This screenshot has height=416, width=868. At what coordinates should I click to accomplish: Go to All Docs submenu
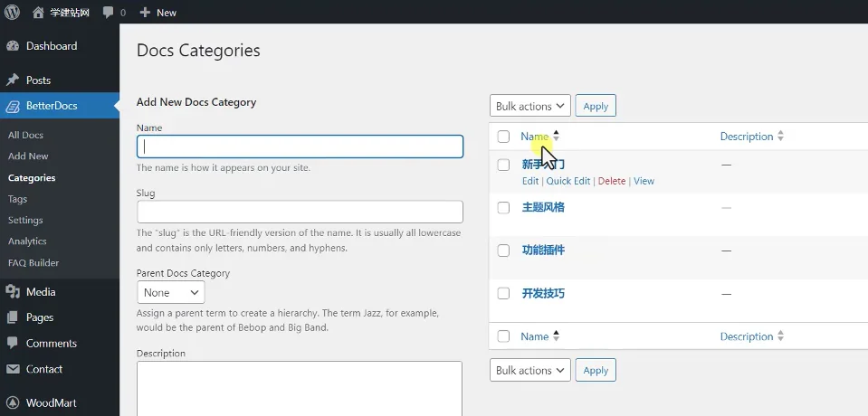[25, 135]
